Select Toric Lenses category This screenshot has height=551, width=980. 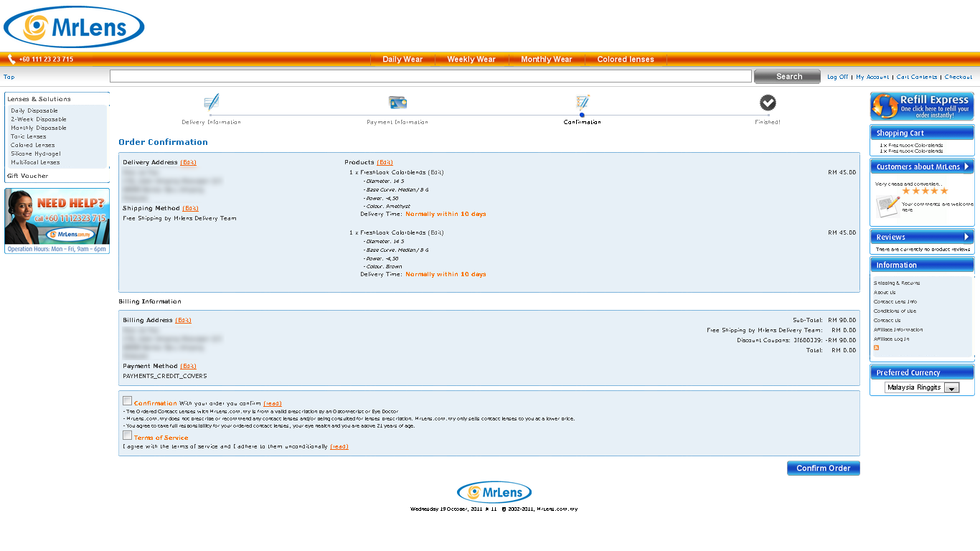29,137
